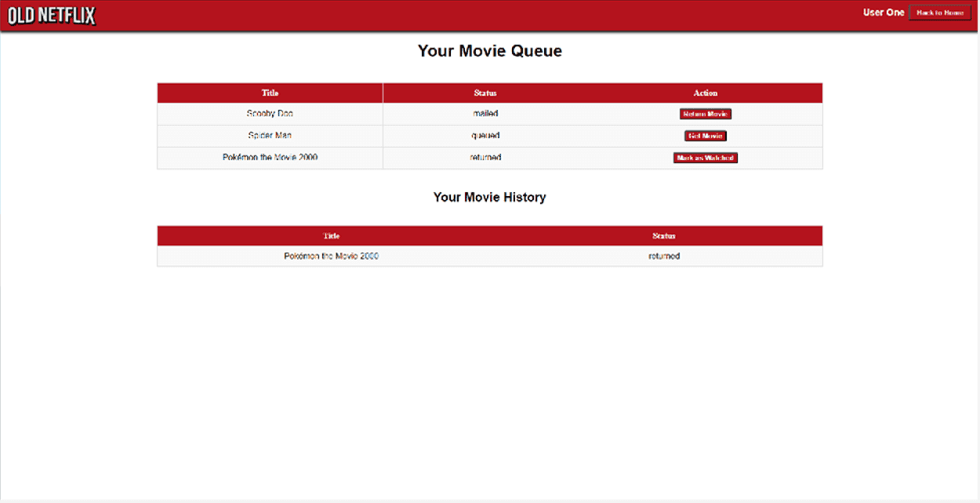Click the Action column header
Image resolution: width=980 pixels, height=503 pixels.
point(706,93)
